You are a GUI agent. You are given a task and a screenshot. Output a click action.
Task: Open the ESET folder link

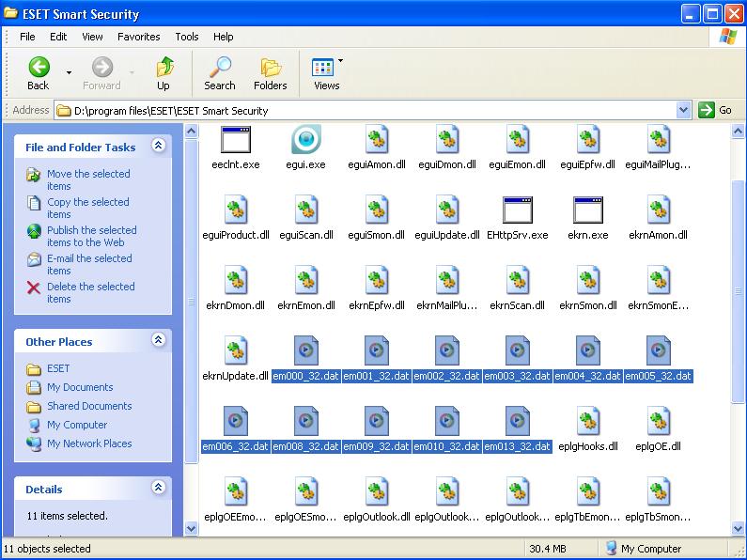[58, 368]
